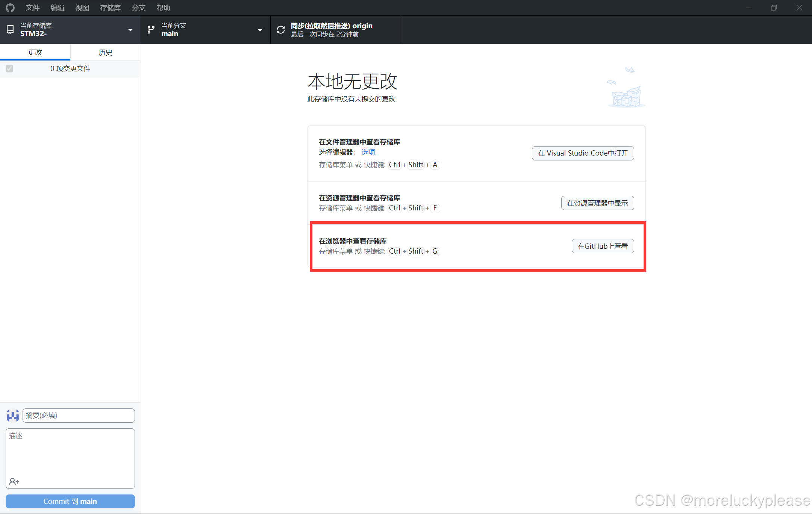Image resolution: width=812 pixels, height=514 pixels.
Task: Expand the current branch main dropdown
Action: click(x=260, y=30)
